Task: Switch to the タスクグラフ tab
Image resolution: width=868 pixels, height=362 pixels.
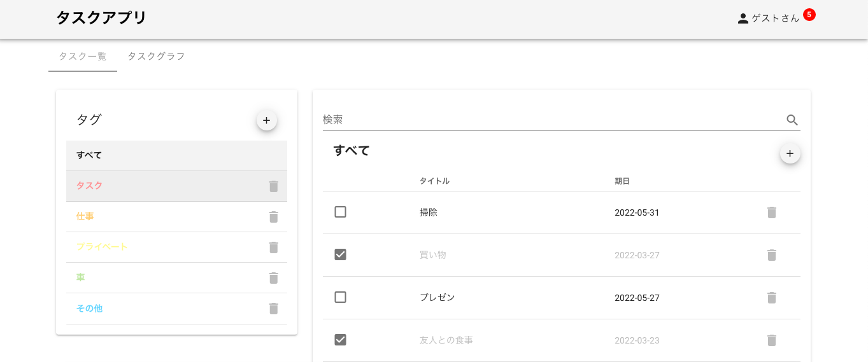Action: pyautogui.click(x=156, y=56)
